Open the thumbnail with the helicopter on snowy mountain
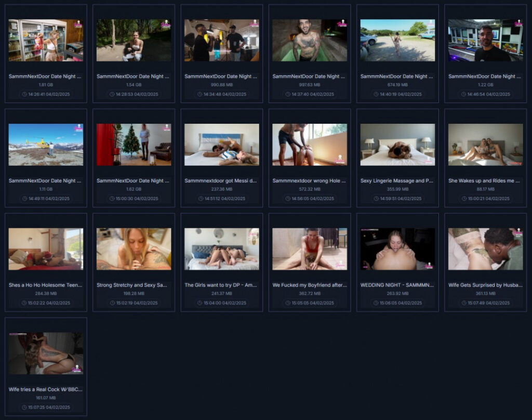The image size is (532, 420). click(46, 145)
